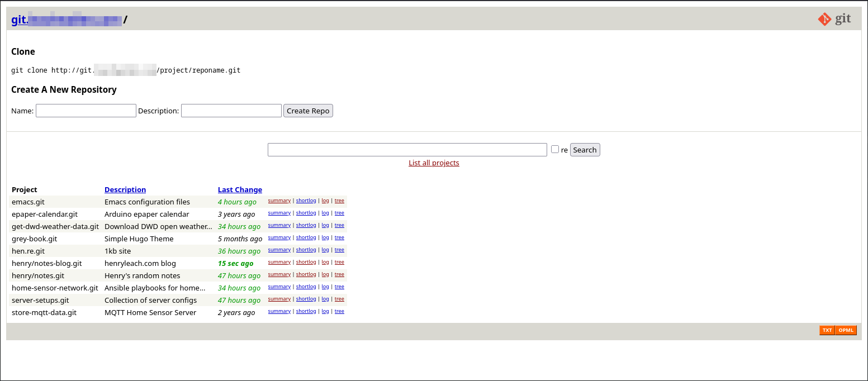Image resolution: width=868 pixels, height=381 pixels.
Task: Enable the 're' regex search checkbox
Action: (x=554, y=149)
